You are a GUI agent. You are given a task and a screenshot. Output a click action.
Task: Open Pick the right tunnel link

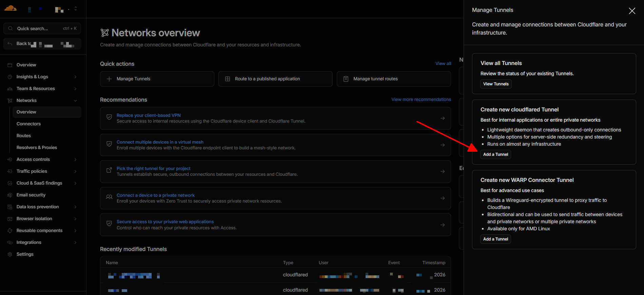[x=154, y=169]
